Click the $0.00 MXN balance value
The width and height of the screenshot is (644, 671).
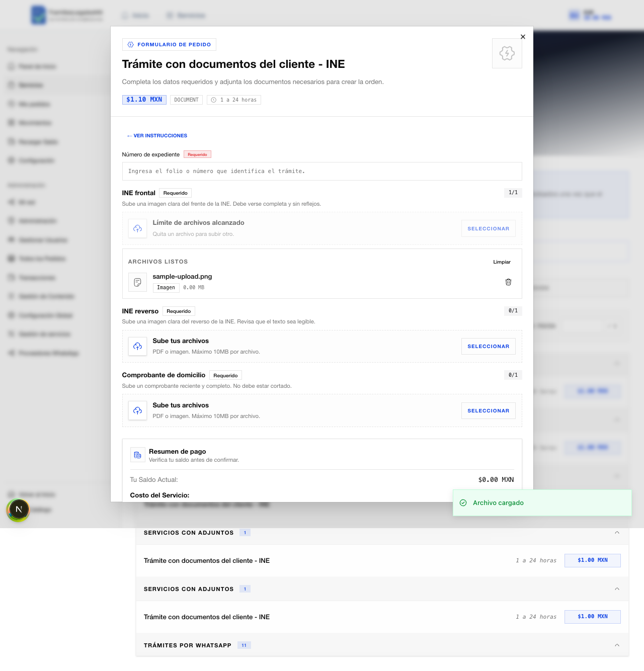pos(496,480)
